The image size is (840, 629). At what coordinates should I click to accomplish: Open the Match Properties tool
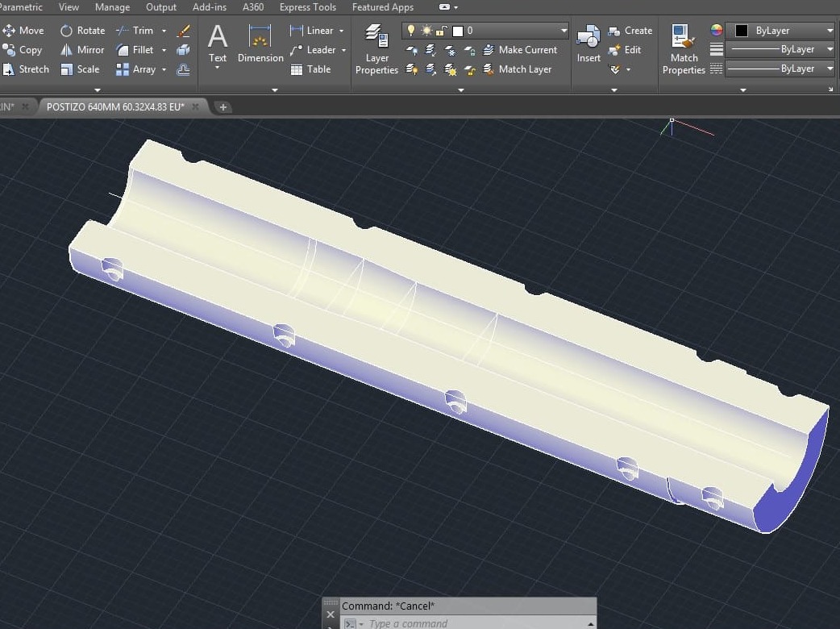684,49
